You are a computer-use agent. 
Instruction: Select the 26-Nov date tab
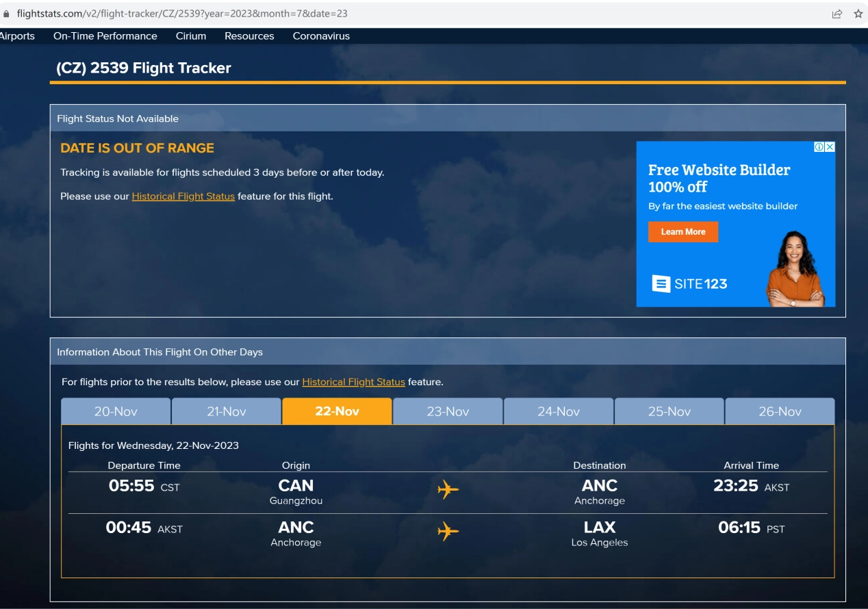(780, 411)
